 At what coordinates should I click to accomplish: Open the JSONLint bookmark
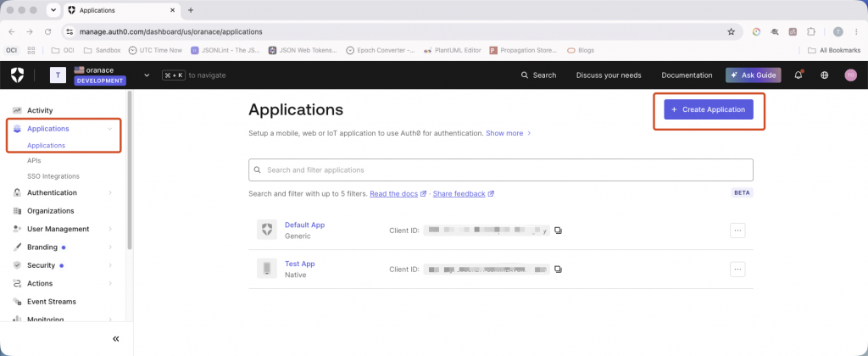[225, 50]
